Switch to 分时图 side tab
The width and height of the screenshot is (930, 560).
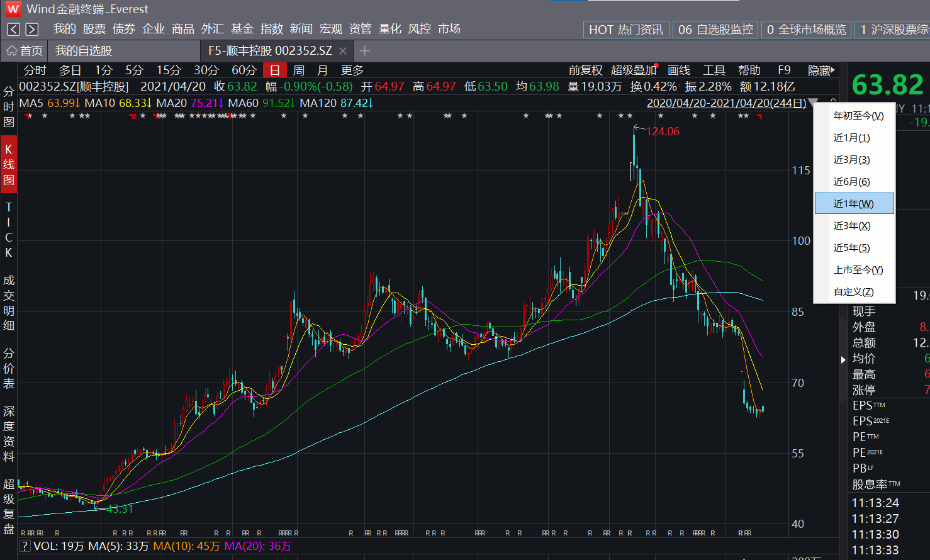9,107
